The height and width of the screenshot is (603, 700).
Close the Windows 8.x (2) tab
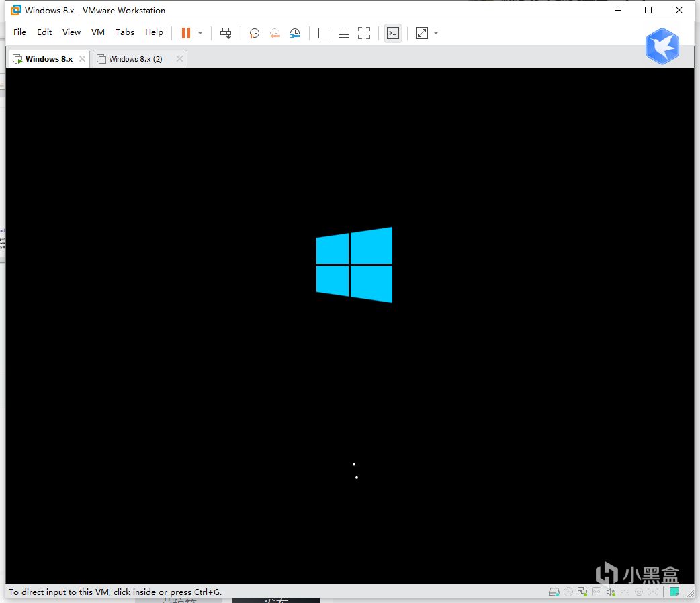(179, 58)
